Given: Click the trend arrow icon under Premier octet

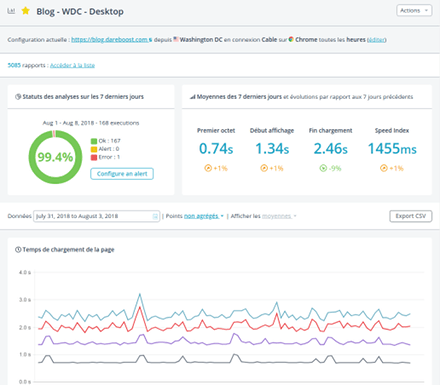Looking at the screenshot, I should point(208,168).
